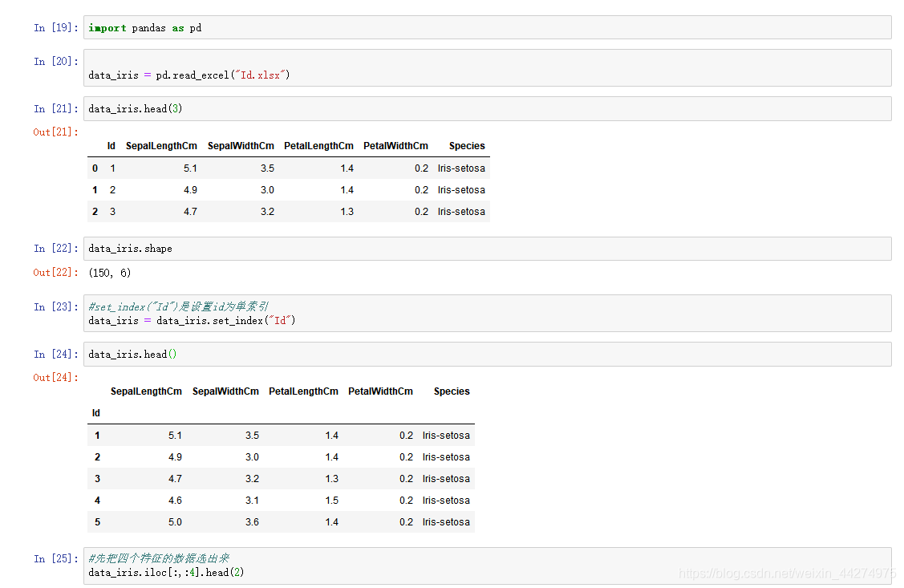This screenshot has height=588, width=904.
Task: Click Species header in Out[21] table
Action: coord(467,146)
